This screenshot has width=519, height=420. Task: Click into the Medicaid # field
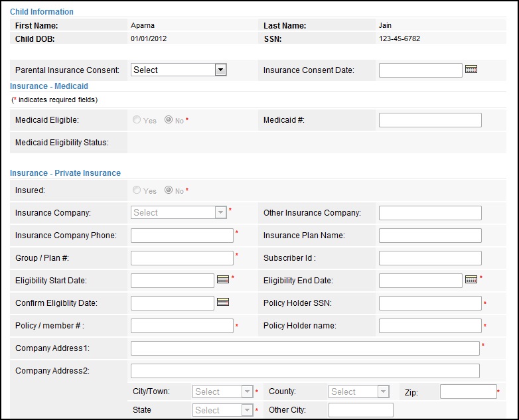430,120
